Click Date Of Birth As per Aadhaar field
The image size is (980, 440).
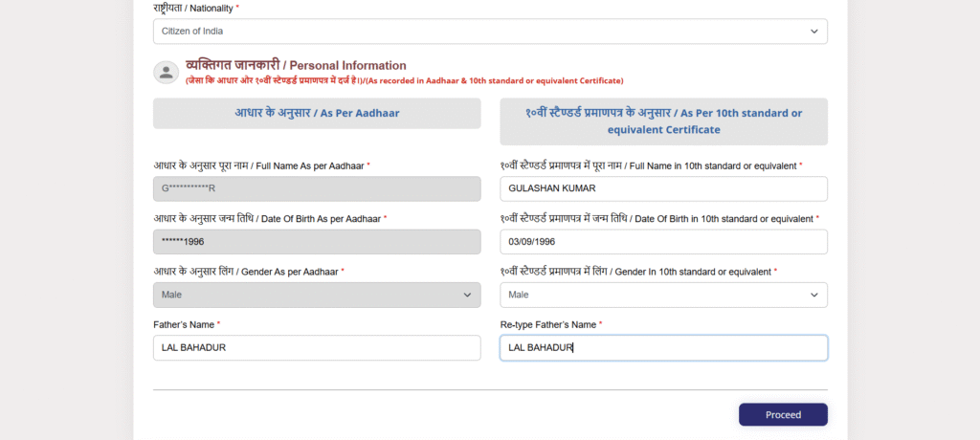pyautogui.click(x=317, y=242)
